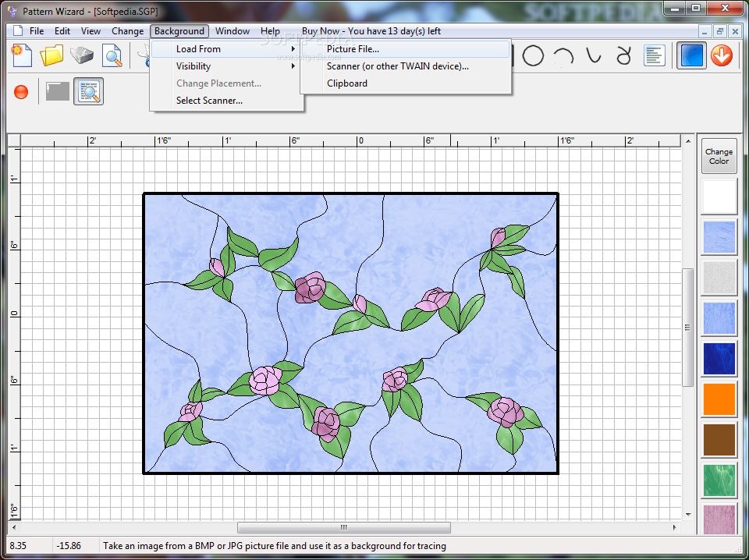Viewport: 749px width, 560px height.
Task: Pick the green streaky glass swatch
Action: [719, 480]
